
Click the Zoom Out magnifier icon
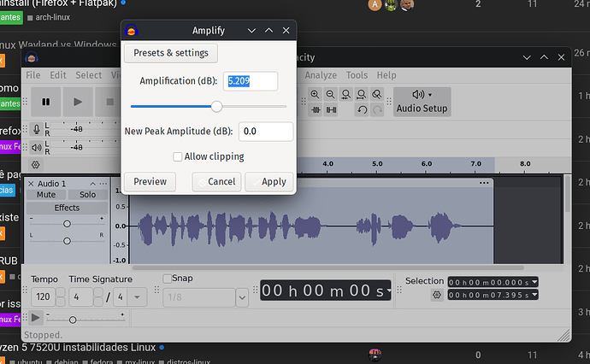coord(330,94)
